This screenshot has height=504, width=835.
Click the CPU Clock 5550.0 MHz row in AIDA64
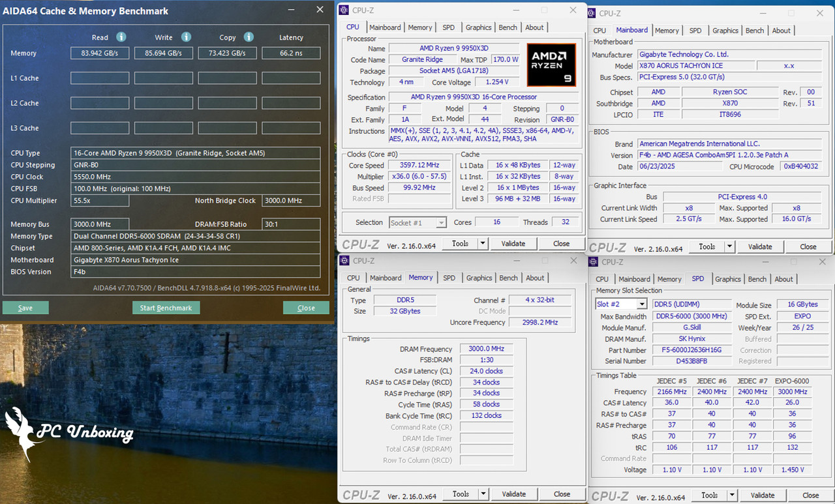(x=196, y=177)
